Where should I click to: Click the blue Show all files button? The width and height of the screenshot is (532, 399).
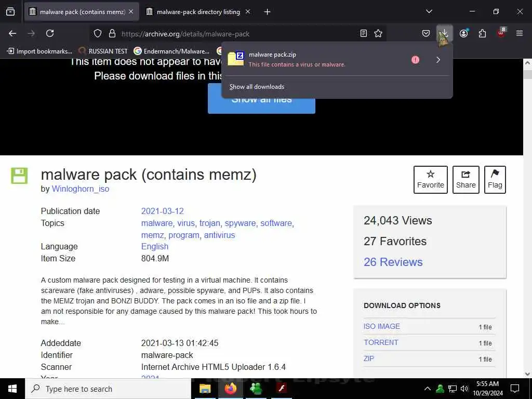pos(261,99)
